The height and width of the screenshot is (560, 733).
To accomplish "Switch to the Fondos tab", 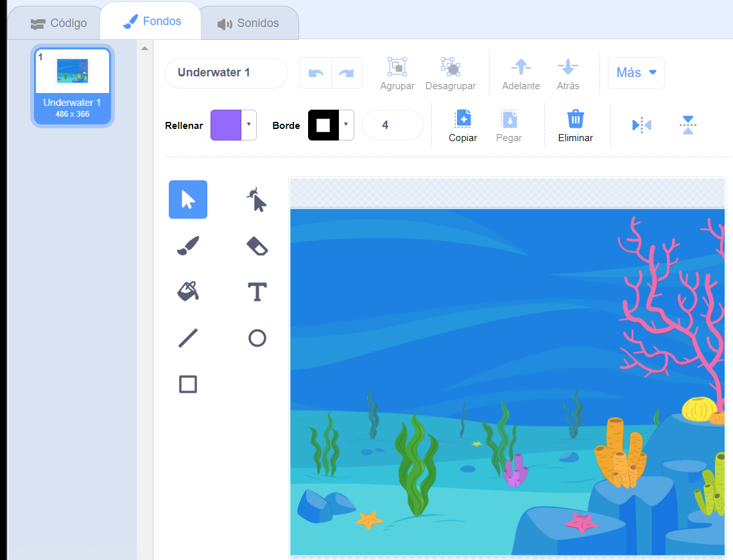I will pos(151,21).
